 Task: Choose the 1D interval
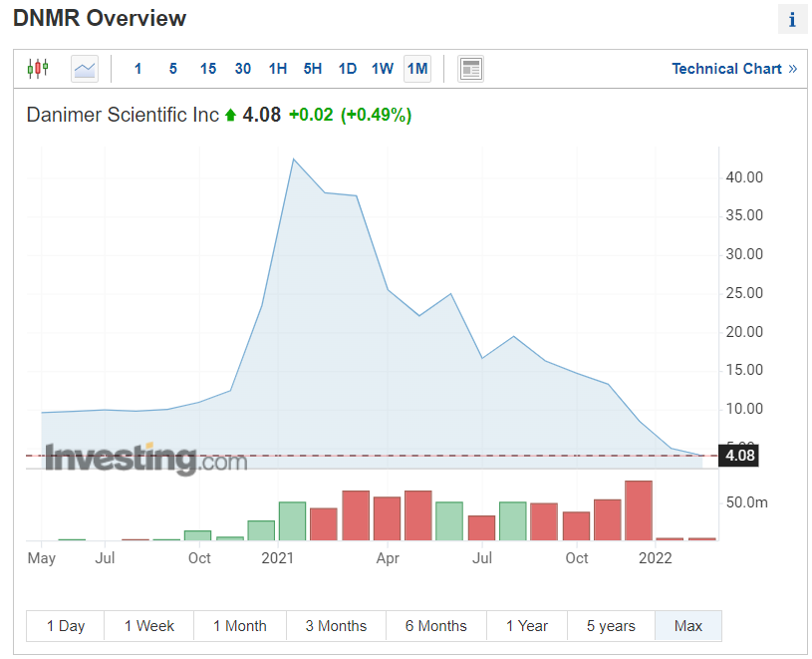(348, 69)
